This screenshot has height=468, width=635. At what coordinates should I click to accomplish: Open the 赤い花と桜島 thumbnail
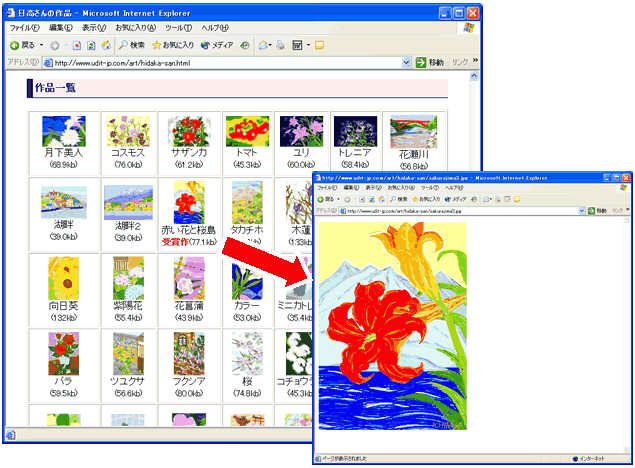click(x=189, y=202)
